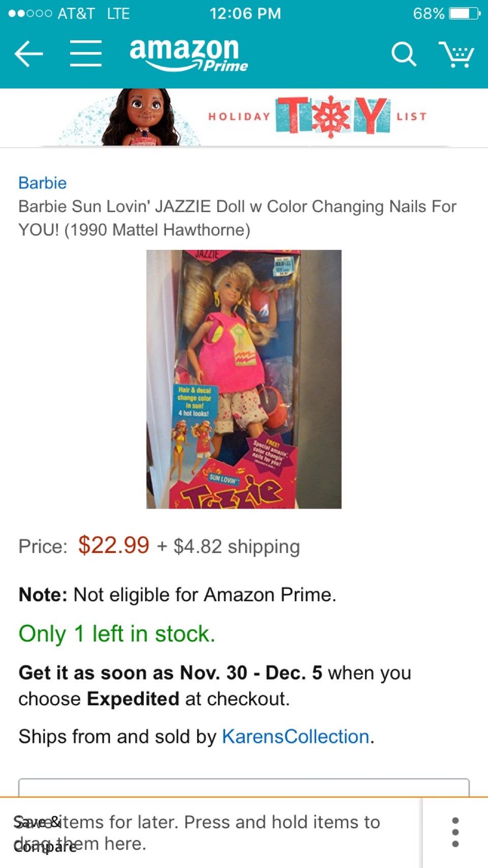Viewport: 488px width, 868px height.
Task: Tap Only 1 left in stock text
Action: click(x=117, y=634)
